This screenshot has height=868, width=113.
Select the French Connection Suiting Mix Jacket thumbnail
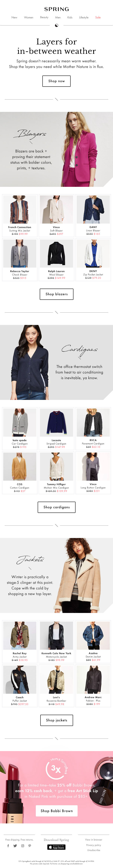click(20, 210)
